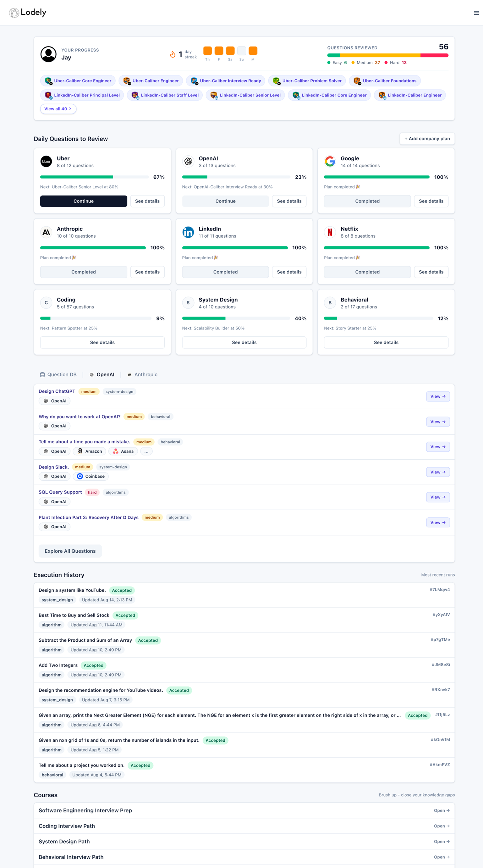483x868 pixels.
Task: Expand hidden company tags ellipsis
Action: pos(146,451)
